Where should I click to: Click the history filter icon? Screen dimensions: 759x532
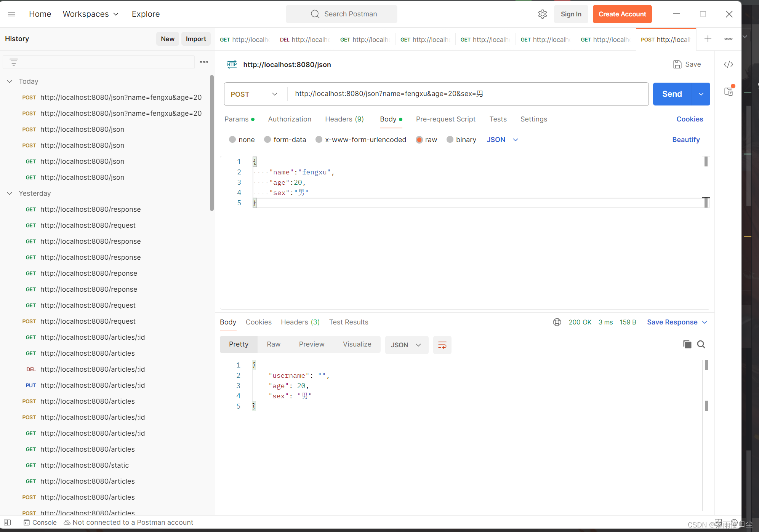pos(14,62)
